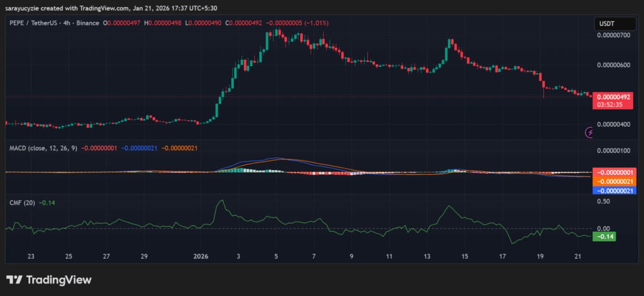Click the blue MACD value tag on the axis
The height and width of the screenshot is (296, 644).
613,190
